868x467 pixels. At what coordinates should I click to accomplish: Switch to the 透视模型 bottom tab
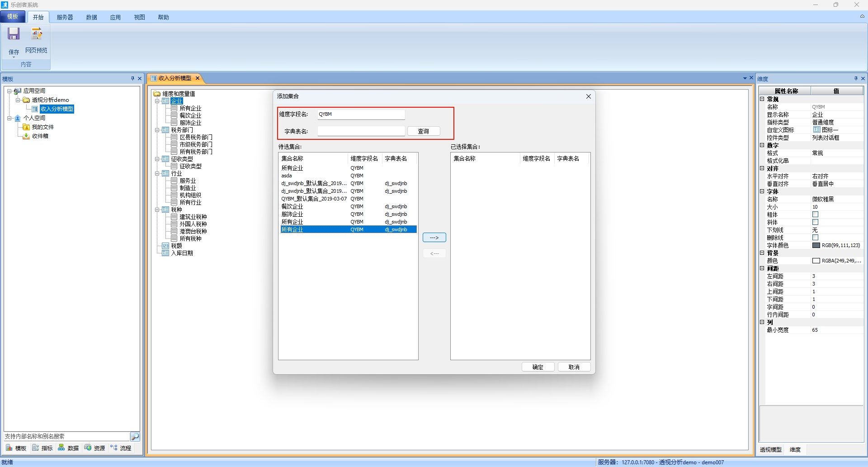pyautogui.click(x=770, y=449)
